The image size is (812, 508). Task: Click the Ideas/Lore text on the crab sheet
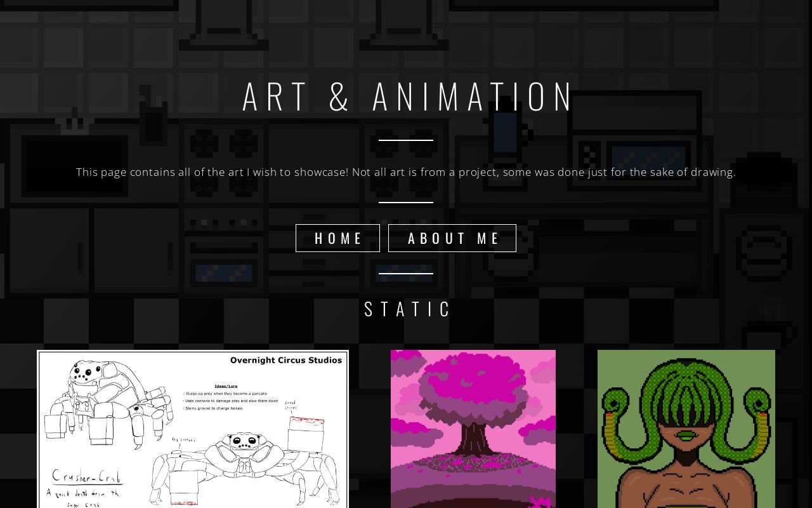(226, 386)
